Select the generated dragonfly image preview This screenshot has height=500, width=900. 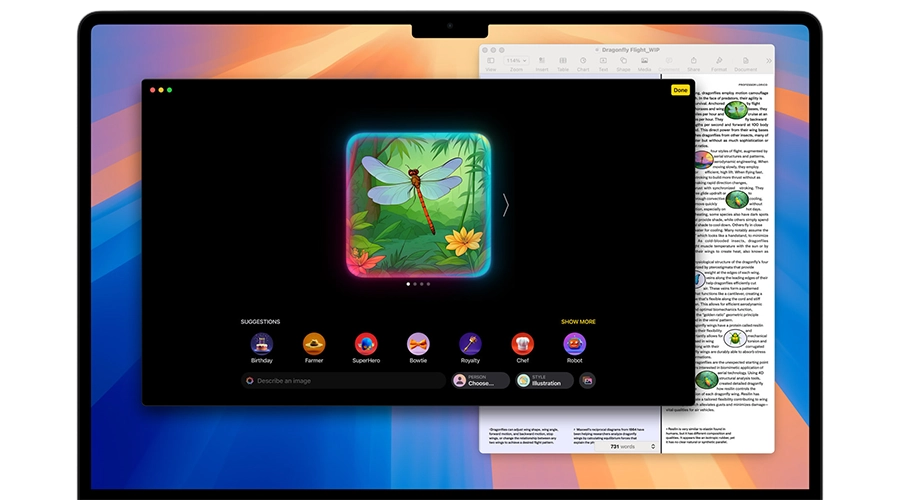click(x=418, y=205)
